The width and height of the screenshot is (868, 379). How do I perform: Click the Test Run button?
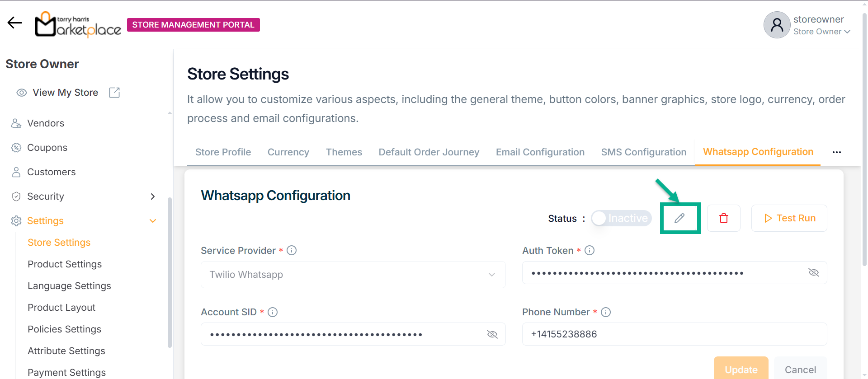(x=789, y=218)
